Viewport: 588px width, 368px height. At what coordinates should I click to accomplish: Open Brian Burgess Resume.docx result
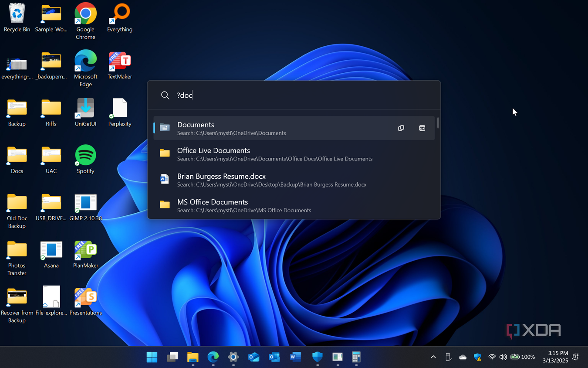pyautogui.click(x=294, y=180)
